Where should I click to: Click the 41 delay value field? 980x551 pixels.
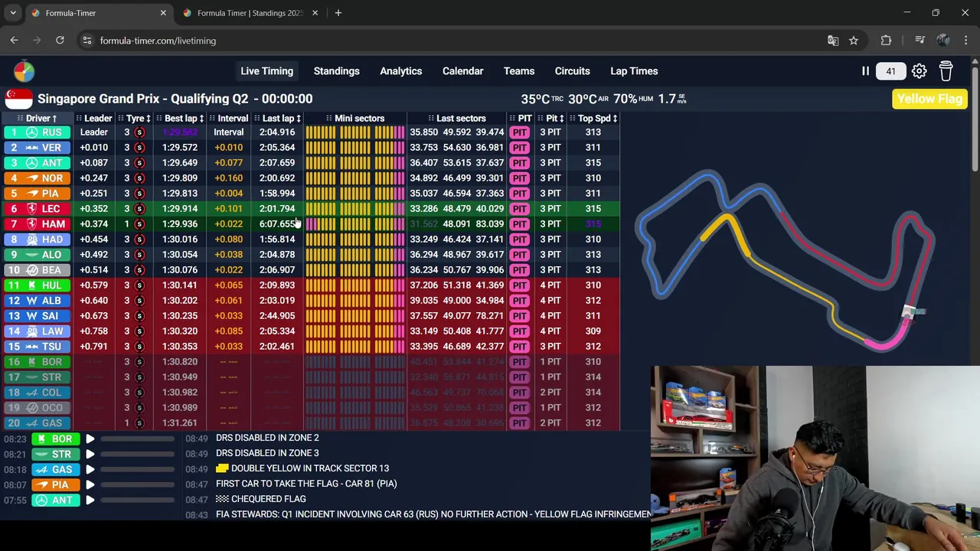[x=890, y=71]
